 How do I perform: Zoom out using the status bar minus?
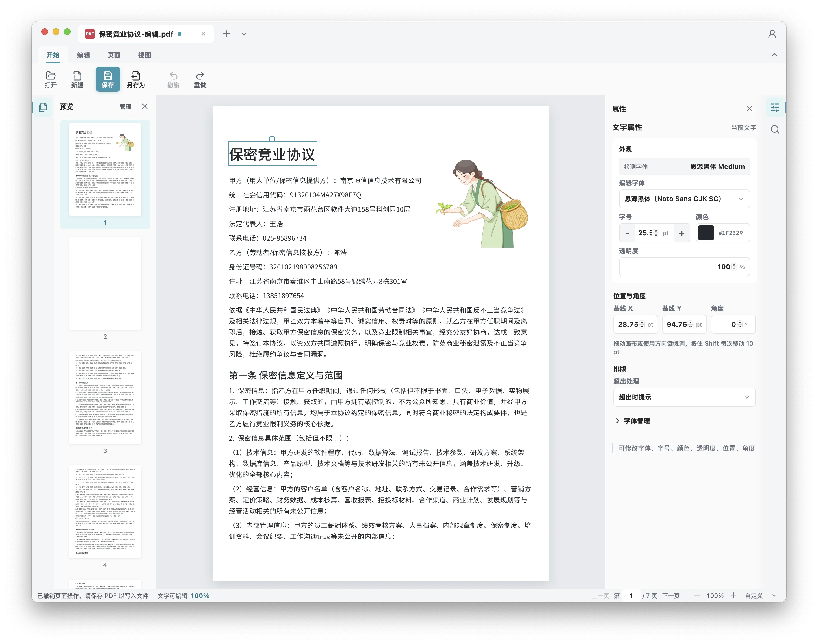(x=696, y=595)
